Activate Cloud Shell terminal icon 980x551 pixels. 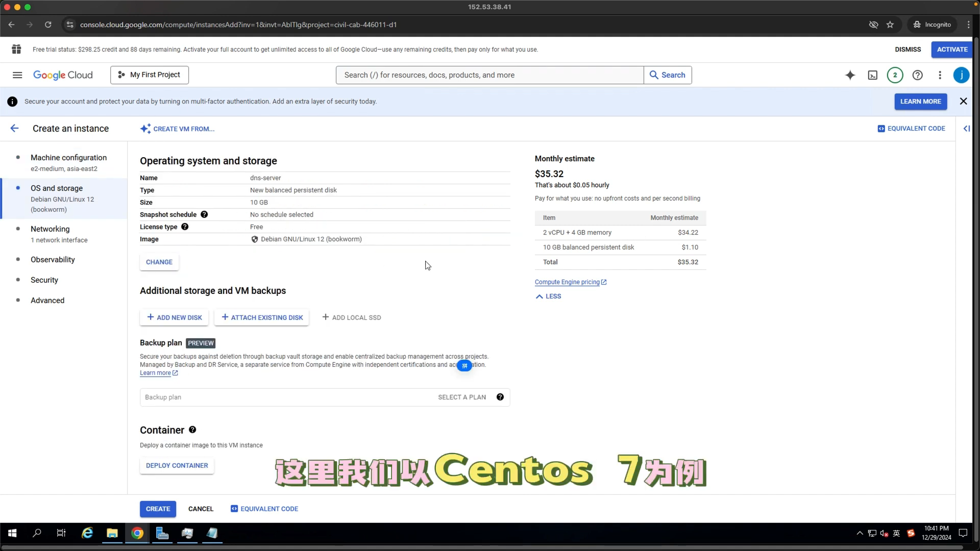[873, 75]
